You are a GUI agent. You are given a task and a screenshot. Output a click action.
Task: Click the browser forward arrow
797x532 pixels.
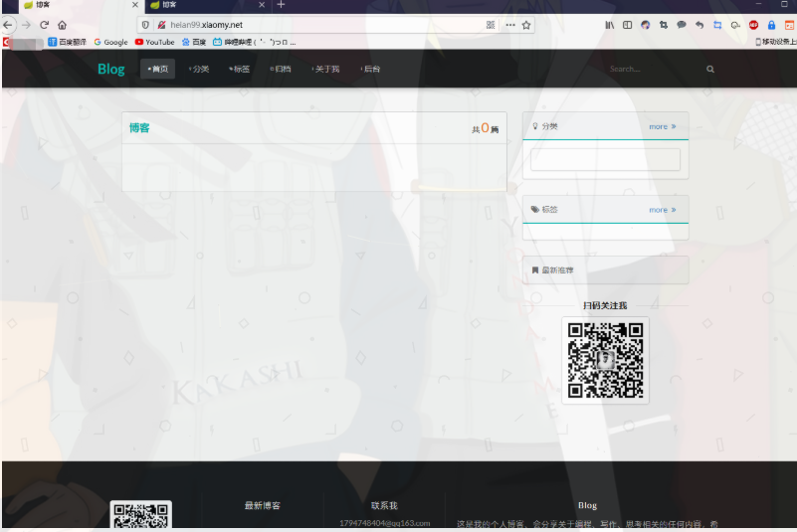(27, 25)
